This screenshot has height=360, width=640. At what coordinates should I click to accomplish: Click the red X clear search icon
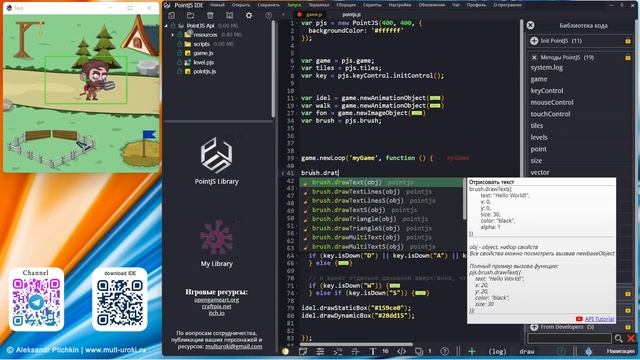(631, 338)
